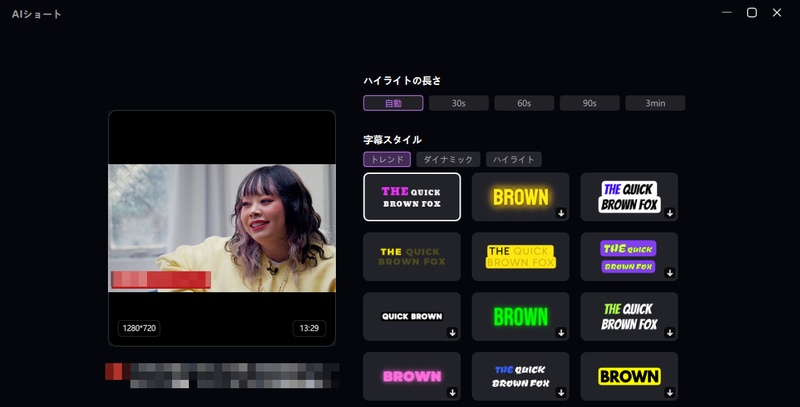The image size is (800, 407).
Task: Open the ダイナミック subtitle style tab
Action: pos(448,159)
